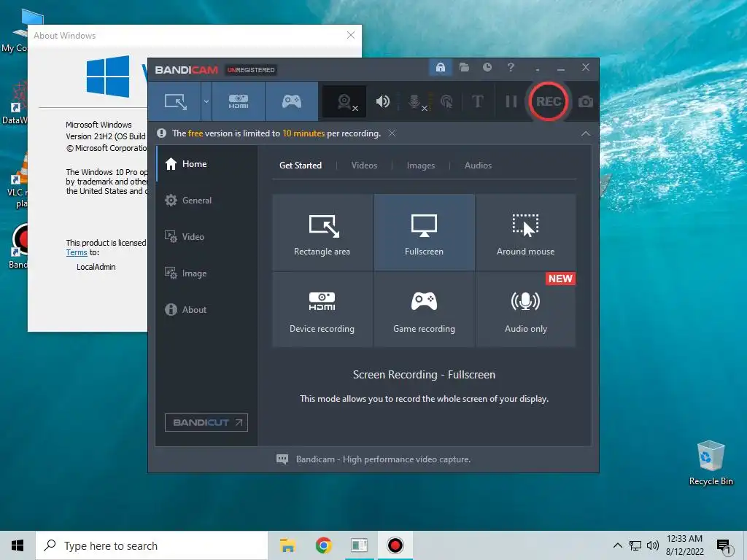Image resolution: width=747 pixels, height=560 pixels.
Task: Click the lock icon in Bandicam title bar
Action: tap(440, 67)
